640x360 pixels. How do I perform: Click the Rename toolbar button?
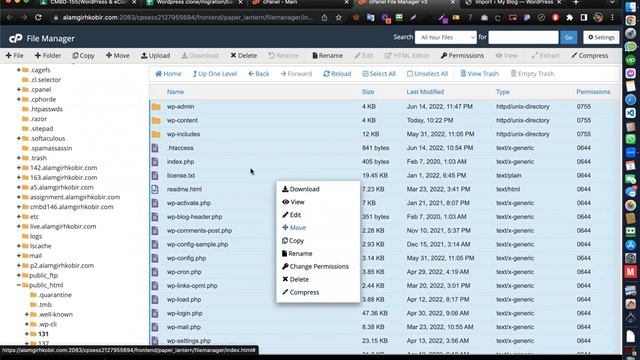[x=327, y=56]
